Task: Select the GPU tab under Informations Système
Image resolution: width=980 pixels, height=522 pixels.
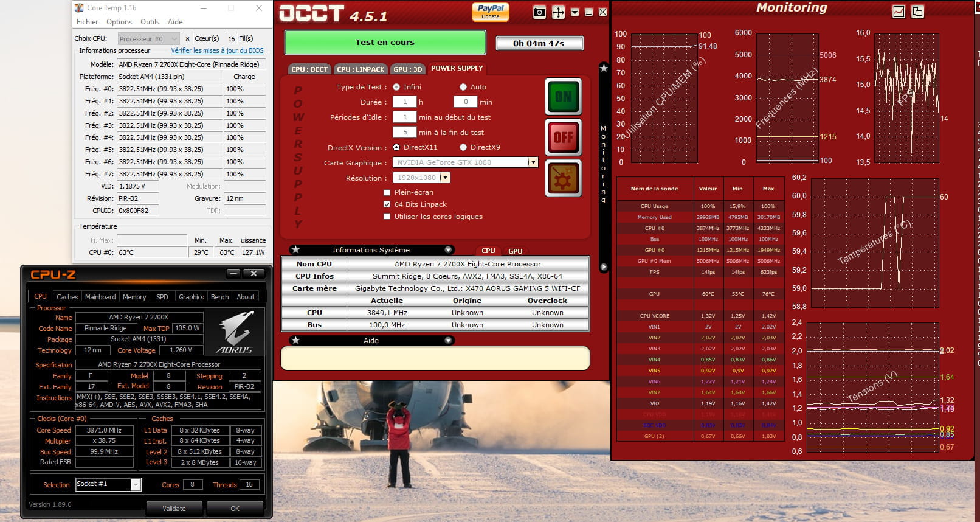Action: pyautogui.click(x=516, y=251)
